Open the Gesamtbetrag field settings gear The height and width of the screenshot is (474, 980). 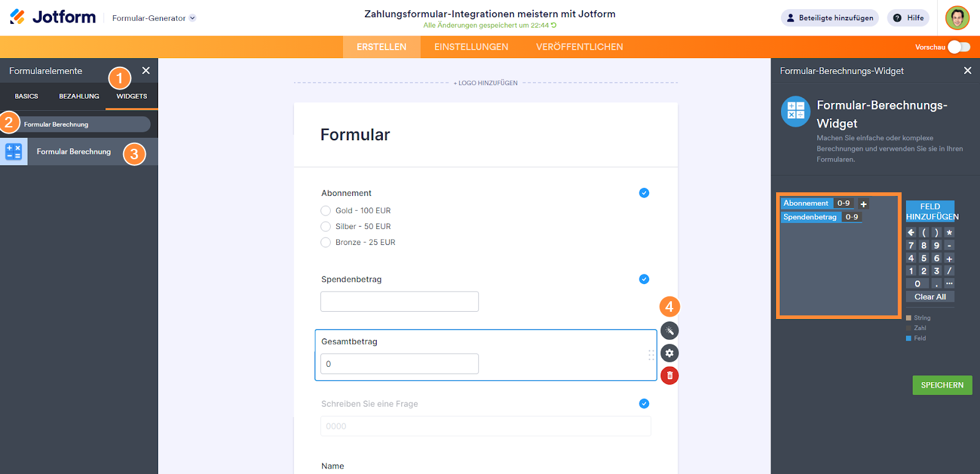(x=669, y=353)
